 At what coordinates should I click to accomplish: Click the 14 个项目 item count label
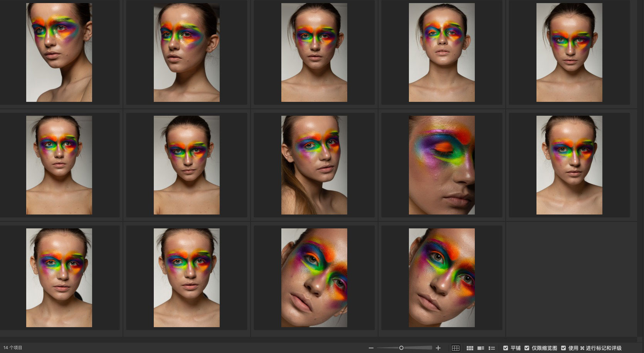[13, 348]
